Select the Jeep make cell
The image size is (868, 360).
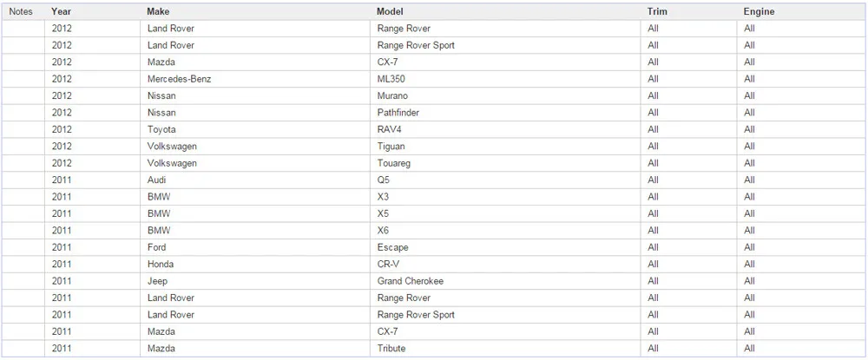click(255, 281)
